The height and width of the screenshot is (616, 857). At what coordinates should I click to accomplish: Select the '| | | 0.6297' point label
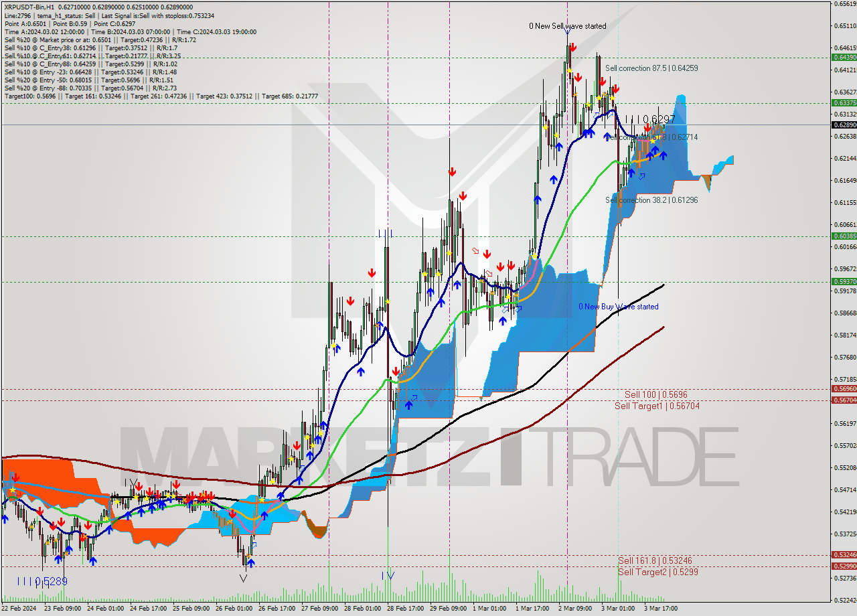[649, 119]
